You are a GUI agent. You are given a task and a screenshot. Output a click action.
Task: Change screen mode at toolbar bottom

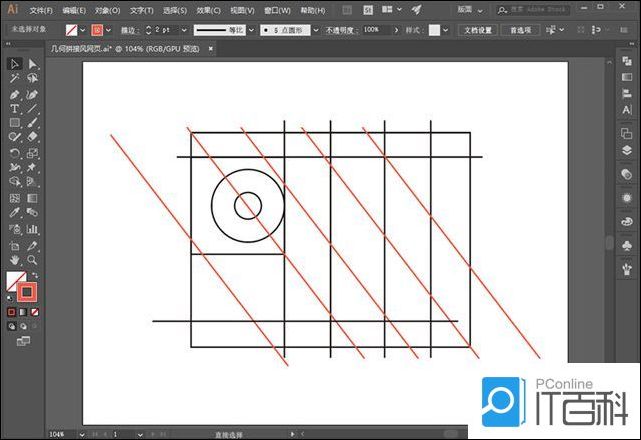[23, 341]
